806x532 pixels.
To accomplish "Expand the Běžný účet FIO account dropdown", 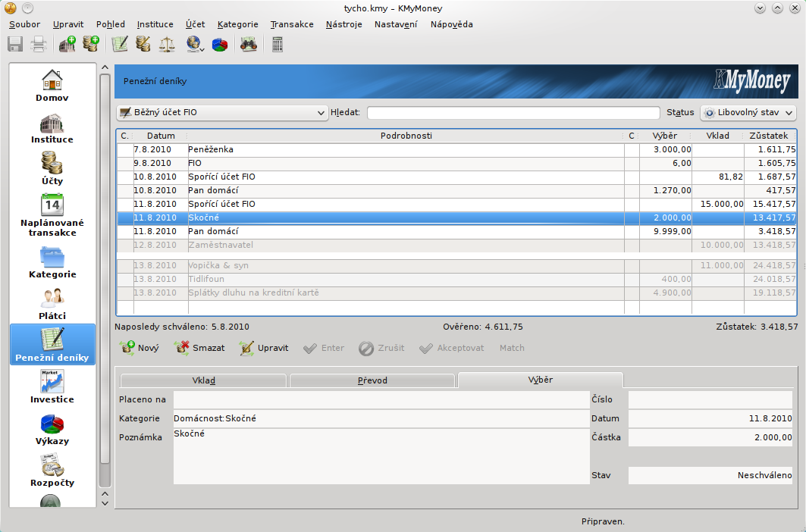I will coord(222,112).
